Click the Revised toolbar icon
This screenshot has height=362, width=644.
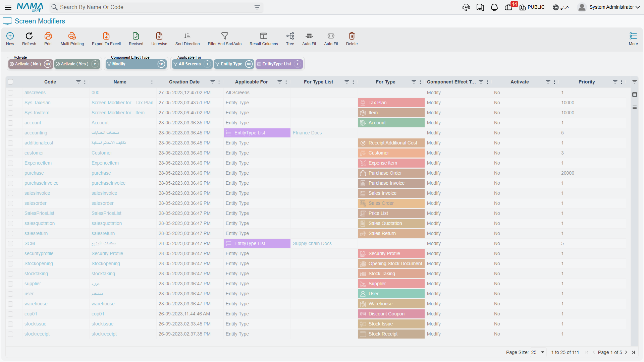pos(136,36)
